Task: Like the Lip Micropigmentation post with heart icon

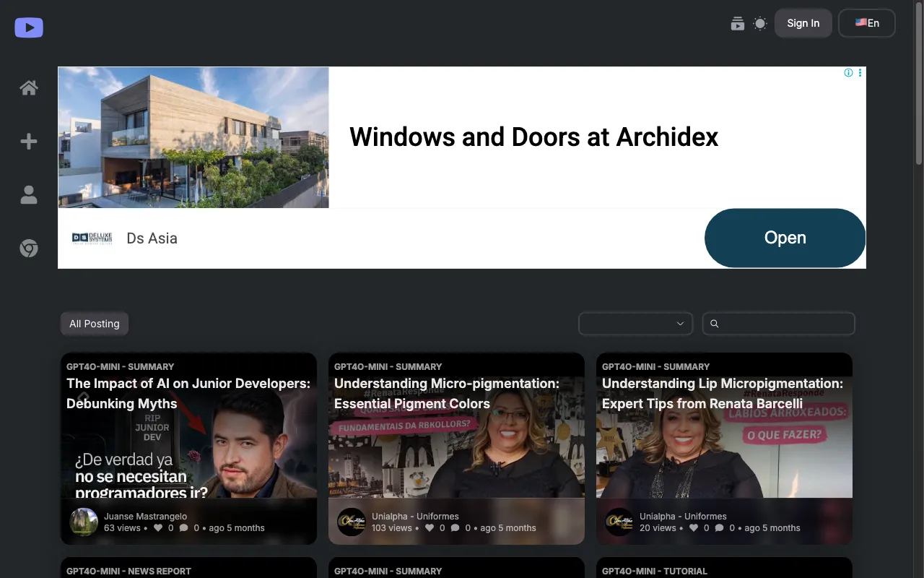Action: (694, 528)
